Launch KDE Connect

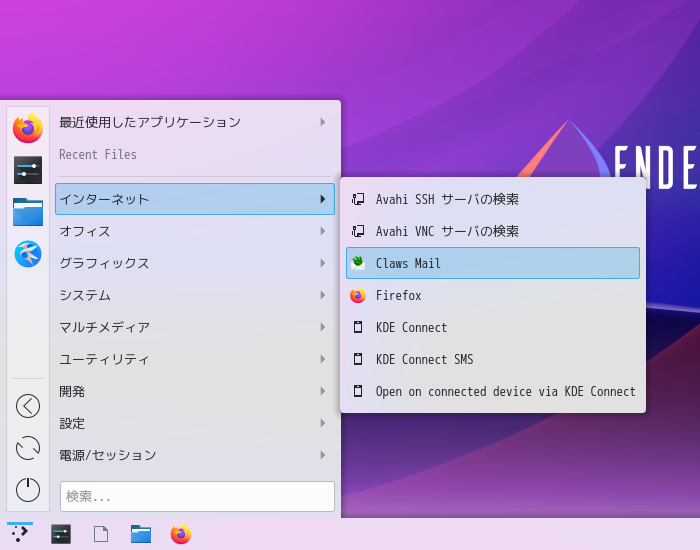493,327
